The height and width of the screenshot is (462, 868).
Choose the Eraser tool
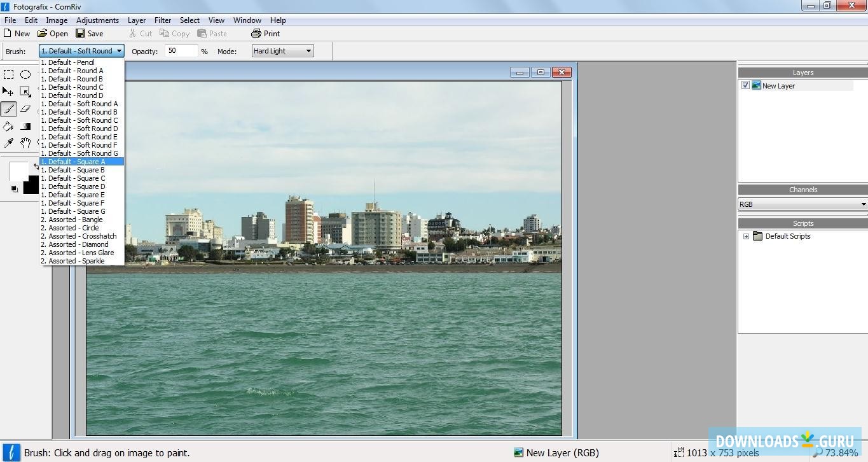25,109
